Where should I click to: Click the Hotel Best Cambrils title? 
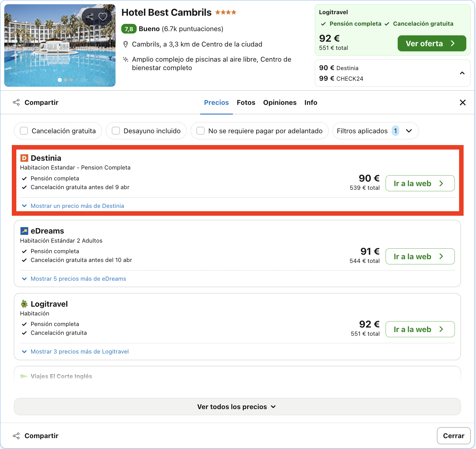[166, 12]
